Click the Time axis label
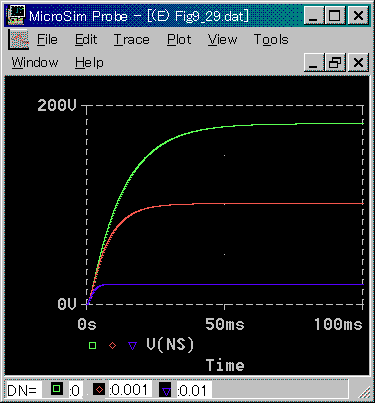The image size is (375, 403). click(x=225, y=365)
